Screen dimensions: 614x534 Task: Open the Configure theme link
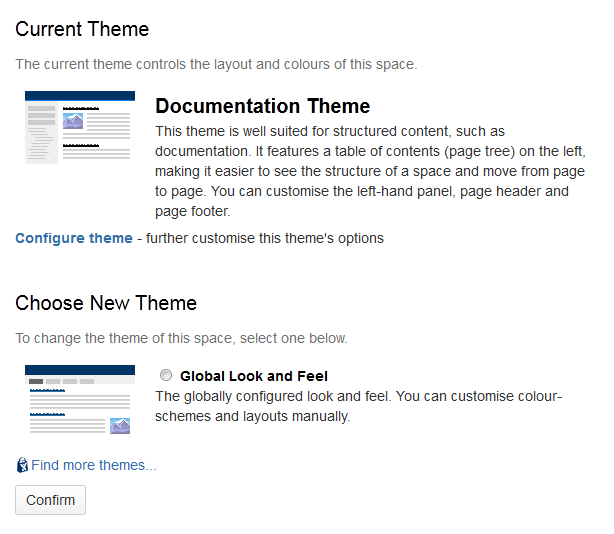pos(74,238)
